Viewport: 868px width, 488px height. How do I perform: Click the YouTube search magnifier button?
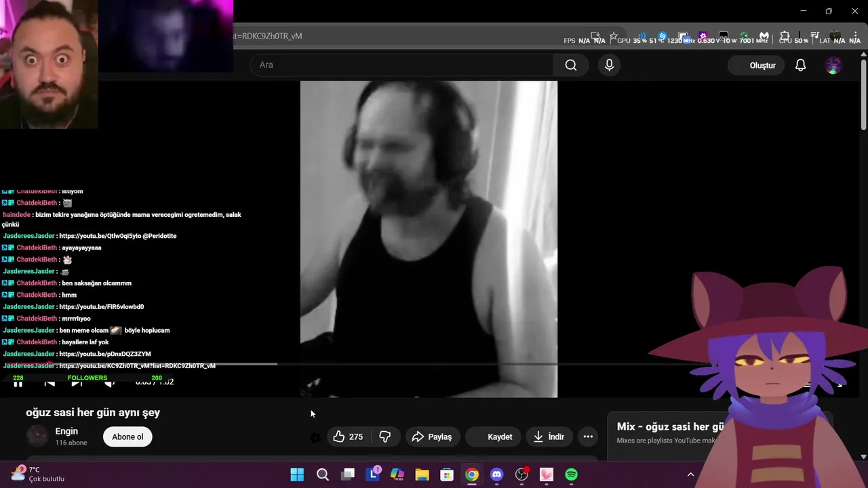tap(571, 65)
